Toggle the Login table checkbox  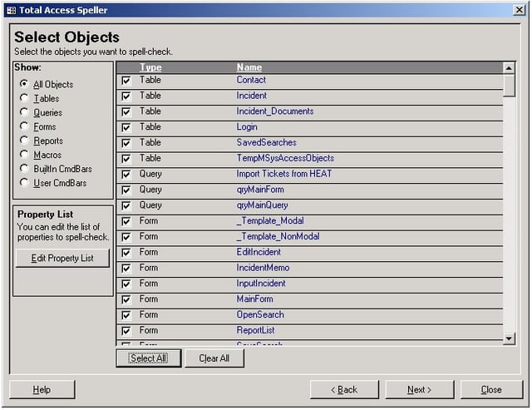126,127
